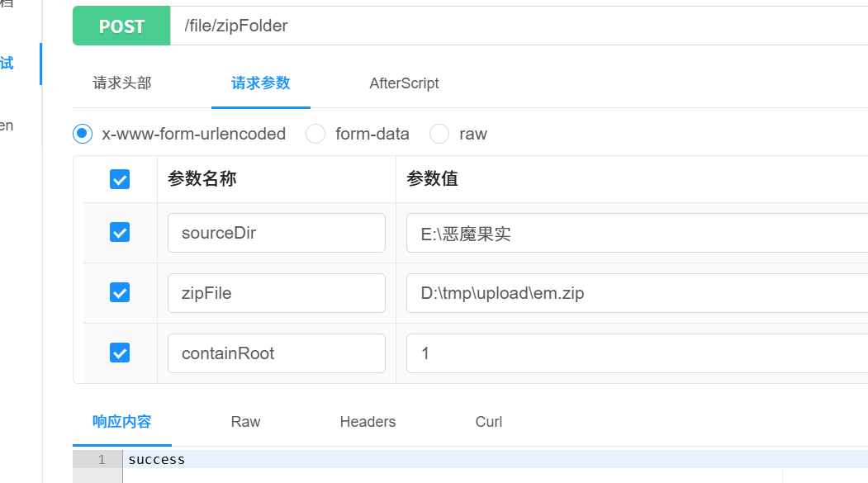Open the Headers response tab

[368, 422]
